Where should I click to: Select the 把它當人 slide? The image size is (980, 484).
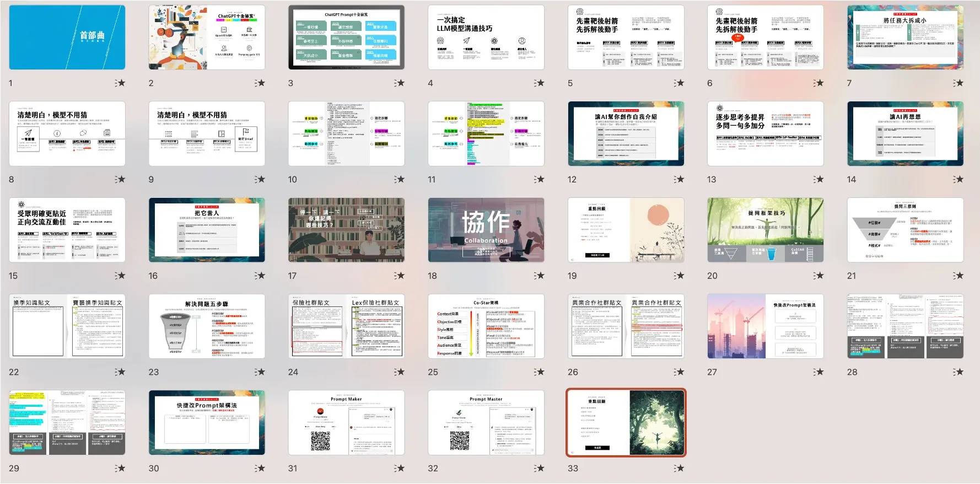(207, 230)
